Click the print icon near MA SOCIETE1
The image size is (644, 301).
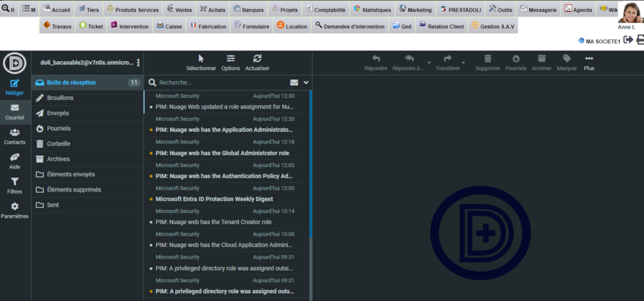(640, 40)
